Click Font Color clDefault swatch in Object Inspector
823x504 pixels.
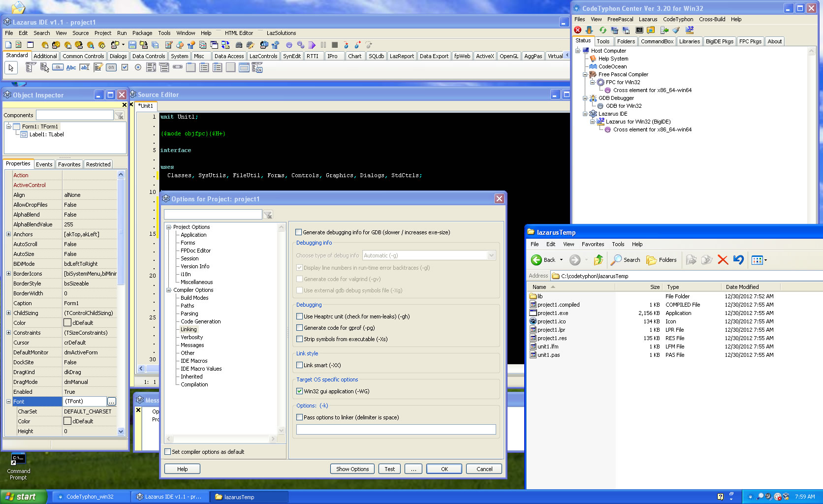(x=67, y=421)
